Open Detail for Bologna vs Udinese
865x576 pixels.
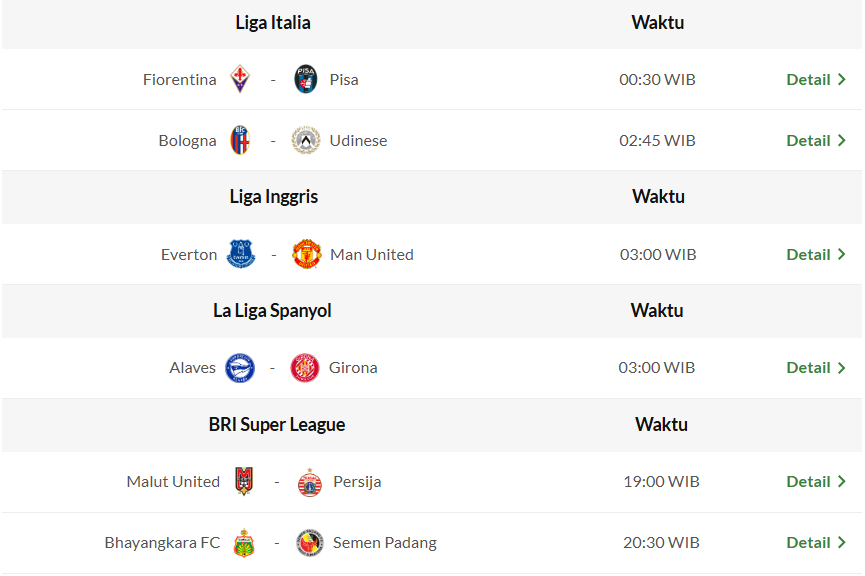(x=808, y=140)
